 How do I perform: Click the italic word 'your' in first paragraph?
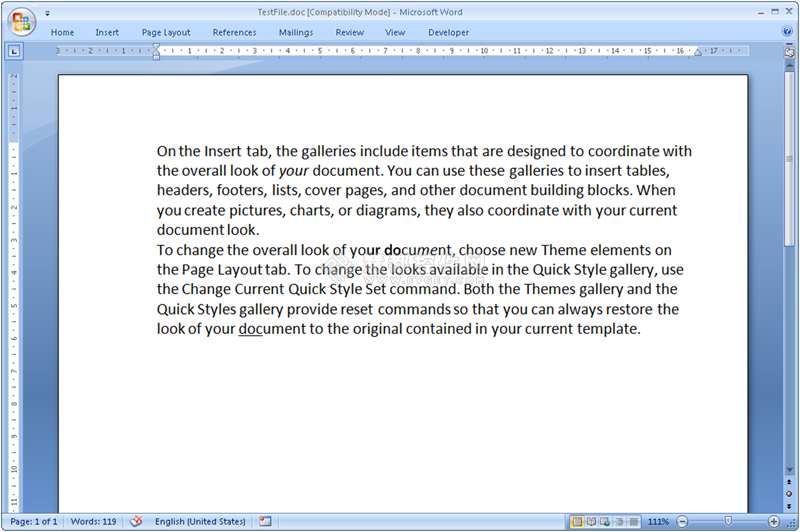(x=293, y=171)
